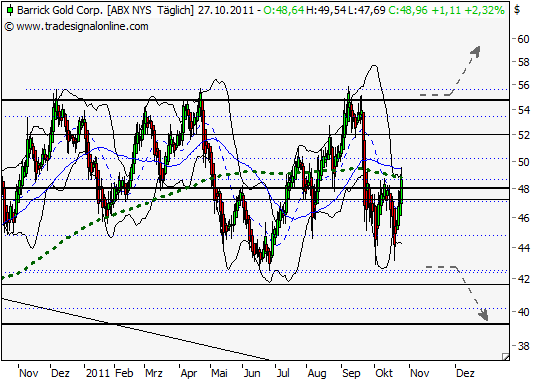The width and height of the screenshot is (533, 380).
Task: Click the [ABX NYS Täglich] symbol label
Action: tap(150, 10)
